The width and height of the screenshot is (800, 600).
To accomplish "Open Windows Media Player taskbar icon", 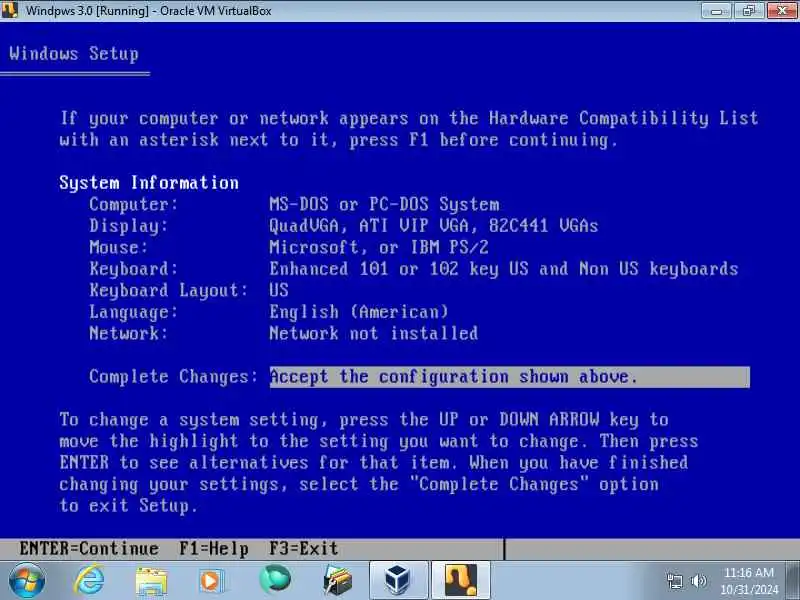I will [x=211, y=581].
